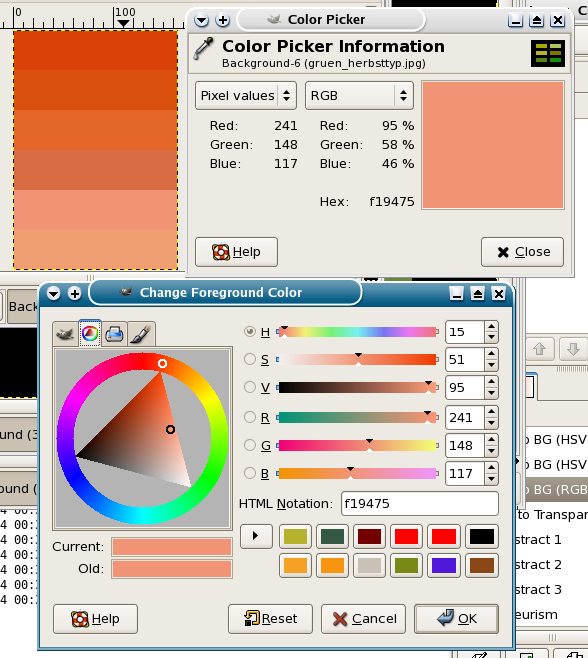Viewport: 588px width, 658px height.
Task: Click the sample points icon beside Color Picker Information
Action: (548, 54)
